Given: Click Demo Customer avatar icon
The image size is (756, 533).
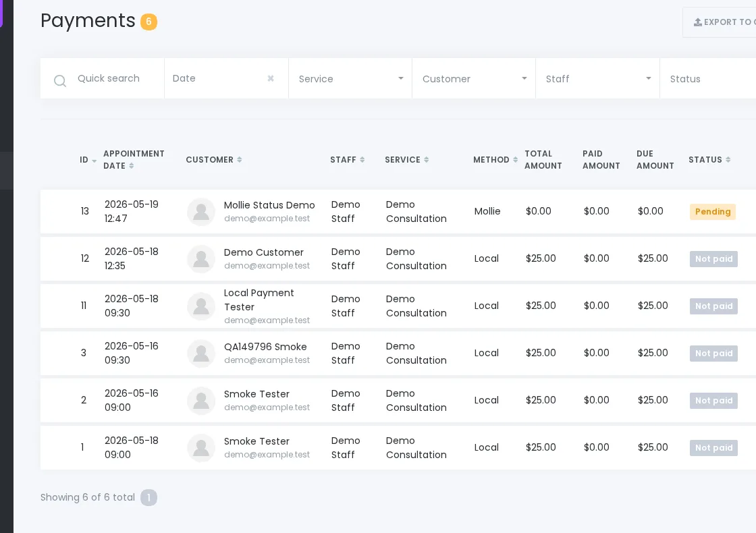Looking at the screenshot, I should (x=201, y=259).
